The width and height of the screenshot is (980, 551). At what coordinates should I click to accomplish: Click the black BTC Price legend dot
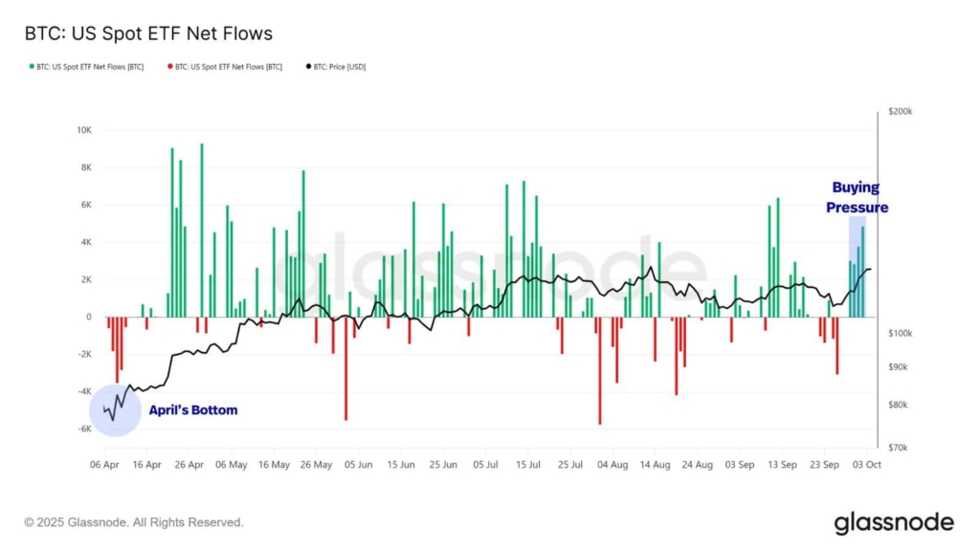pos(310,67)
